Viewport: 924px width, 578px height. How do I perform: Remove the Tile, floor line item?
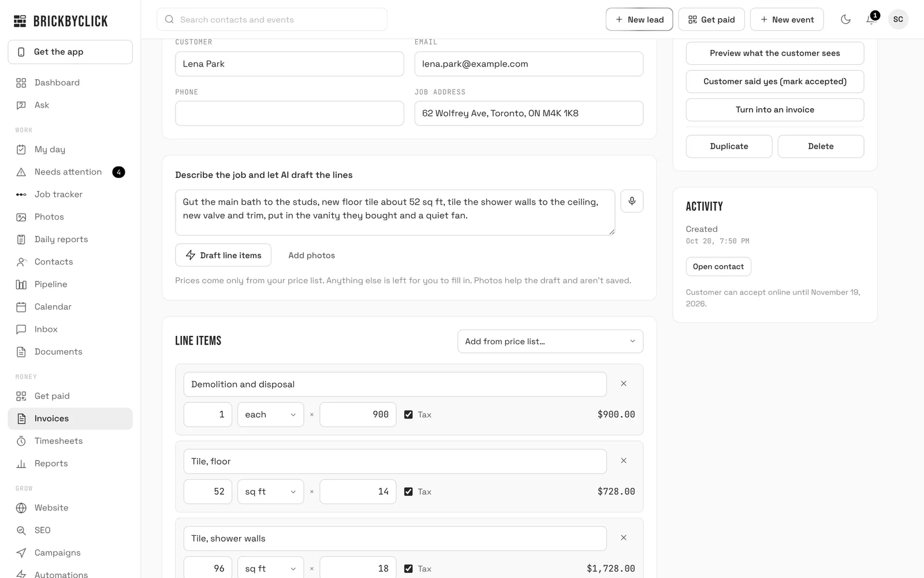coord(624,461)
